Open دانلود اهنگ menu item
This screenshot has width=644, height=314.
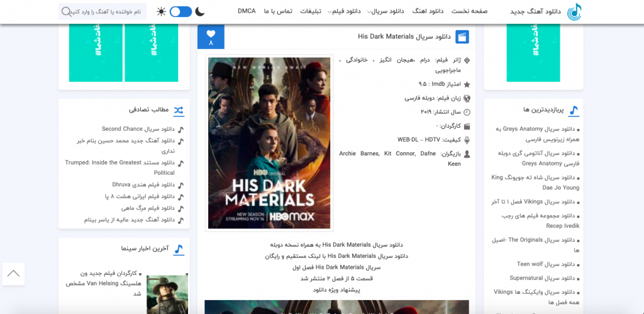(x=428, y=11)
